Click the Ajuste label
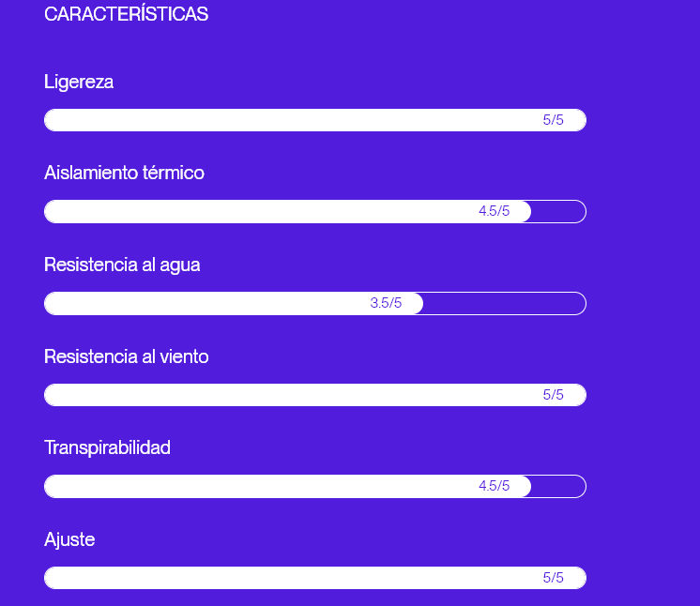This screenshot has width=700, height=606. point(69,539)
